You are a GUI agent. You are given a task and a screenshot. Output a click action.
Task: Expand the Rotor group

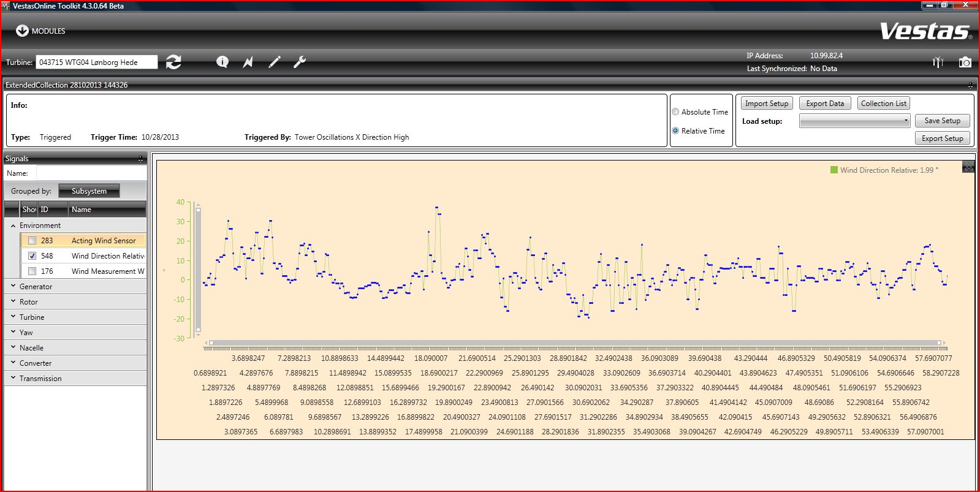[x=13, y=301]
